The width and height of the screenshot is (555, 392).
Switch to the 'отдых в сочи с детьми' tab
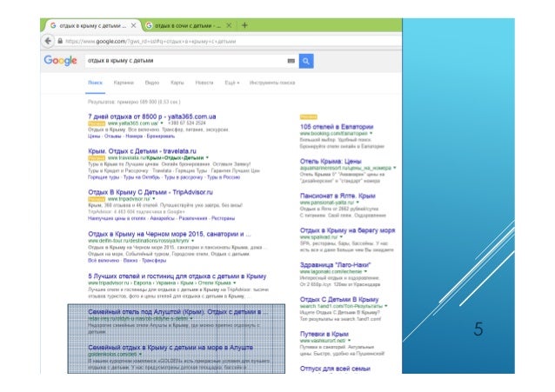point(189,25)
